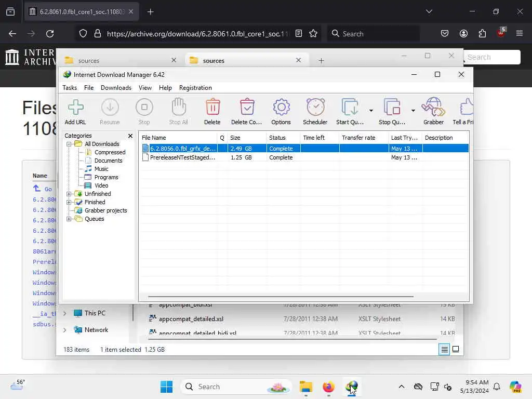Open the File menu in IDM

[89, 88]
